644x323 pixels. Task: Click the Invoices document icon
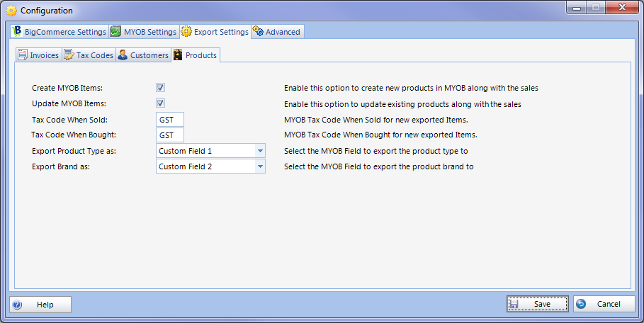coord(23,55)
